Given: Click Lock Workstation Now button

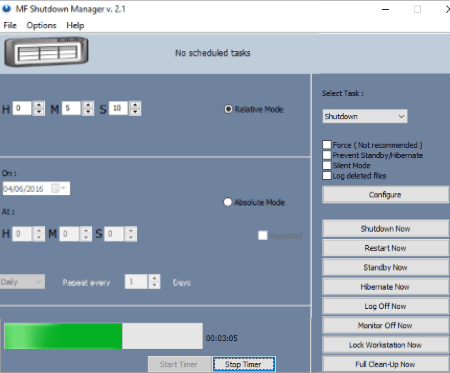Looking at the screenshot, I should (385, 345).
